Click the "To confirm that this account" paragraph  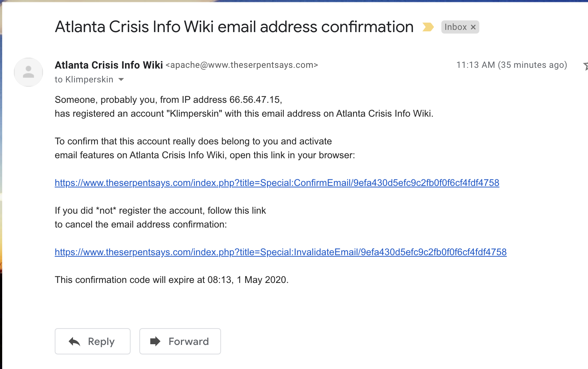click(205, 148)
